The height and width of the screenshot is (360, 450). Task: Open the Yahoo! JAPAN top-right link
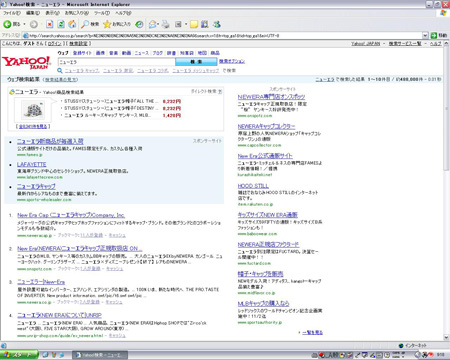click(366, 44)
